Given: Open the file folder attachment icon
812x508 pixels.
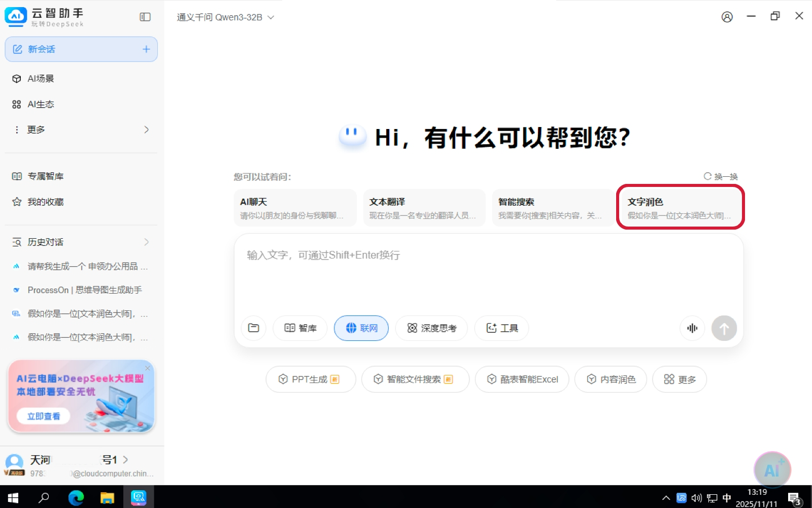Looking at the screenshot, I should (x=254, y=328).
